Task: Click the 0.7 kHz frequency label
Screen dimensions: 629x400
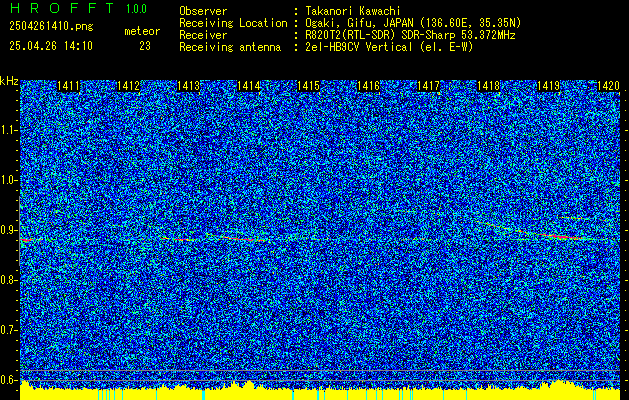Action: tap(8, 330)
